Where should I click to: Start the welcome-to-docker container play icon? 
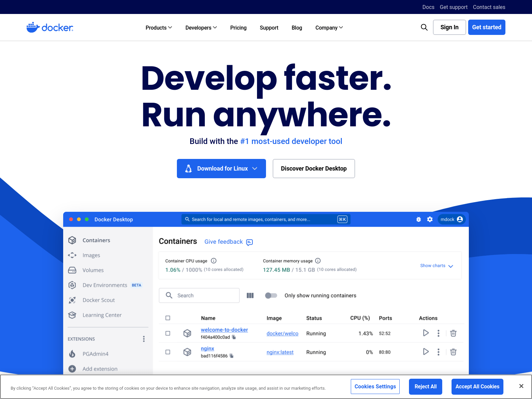point(426,333)
